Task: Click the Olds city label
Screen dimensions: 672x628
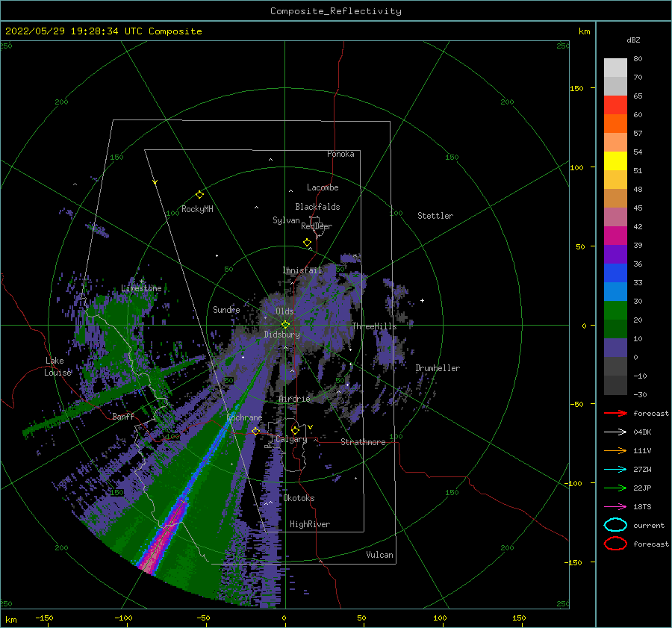Action: tap(284, 311)
